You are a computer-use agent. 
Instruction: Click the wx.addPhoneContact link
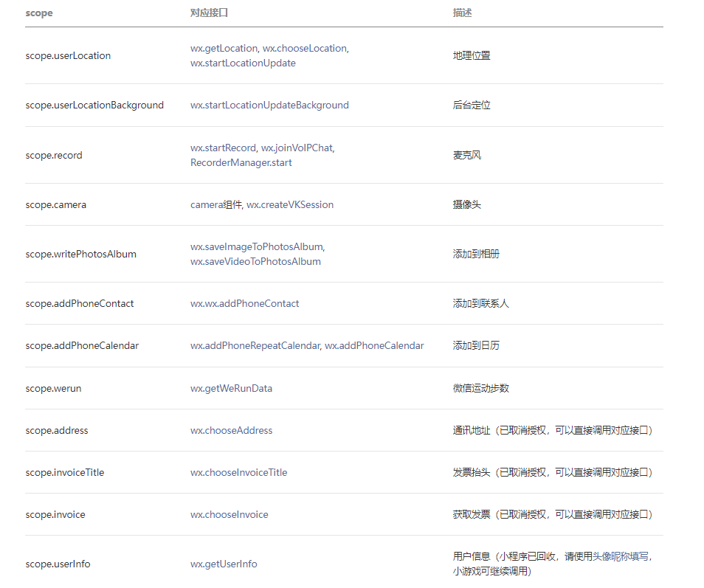tap(244, 304)
